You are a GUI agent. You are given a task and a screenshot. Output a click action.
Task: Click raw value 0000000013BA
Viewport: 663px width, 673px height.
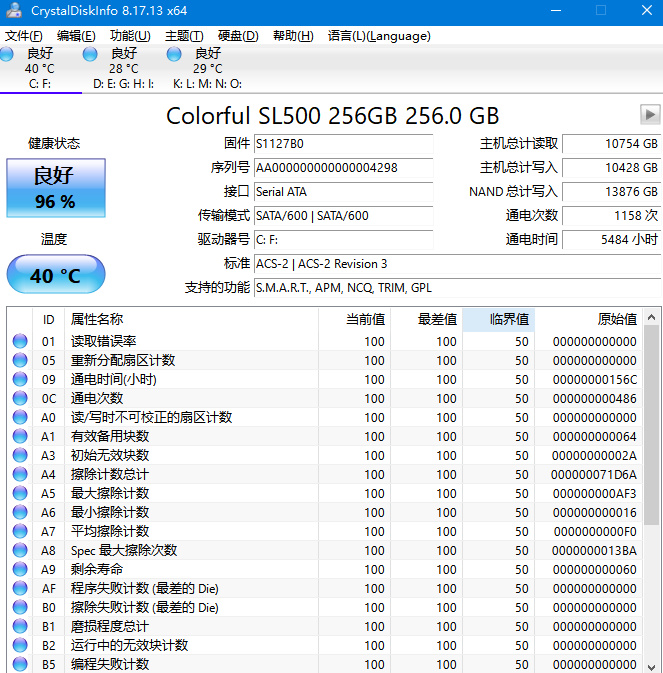point(594,551)
